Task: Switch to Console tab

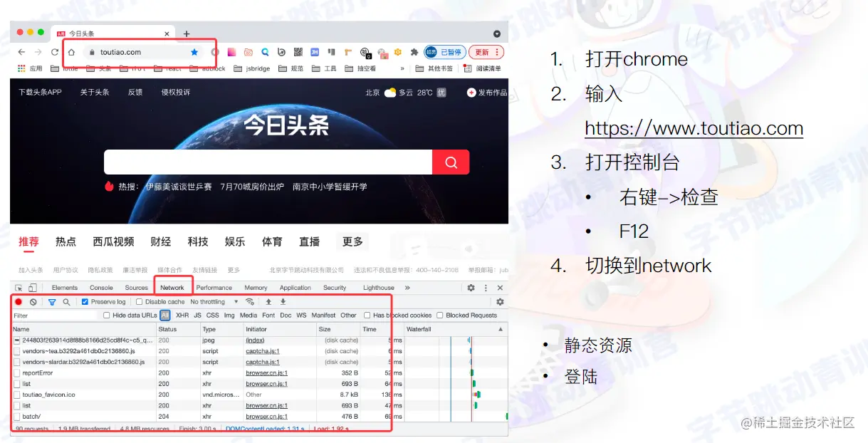Action: [101, 288]
